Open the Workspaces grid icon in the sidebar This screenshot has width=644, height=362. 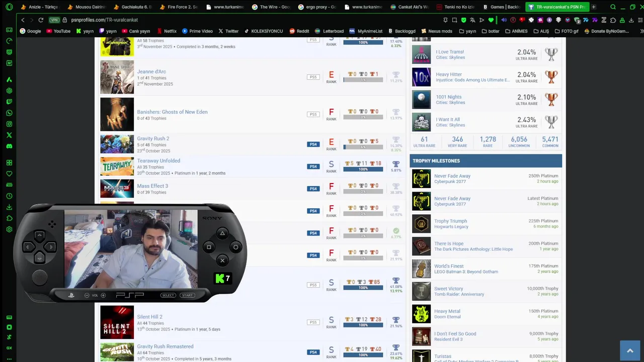click(x=9, y=163)
